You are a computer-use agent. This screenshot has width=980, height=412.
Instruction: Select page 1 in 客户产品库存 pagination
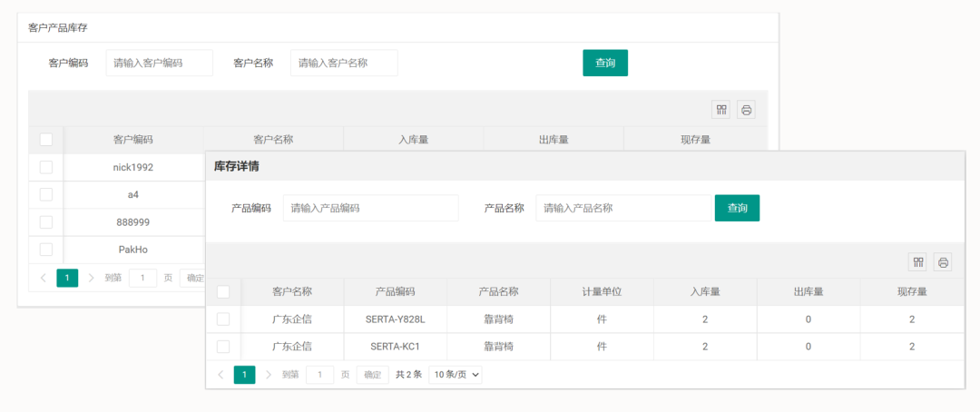point(67,278)
